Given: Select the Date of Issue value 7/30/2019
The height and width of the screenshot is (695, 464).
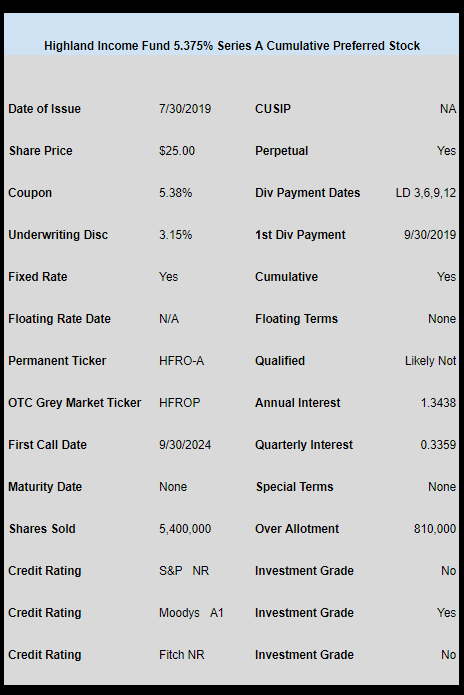Looking at the screenshot, I should (185, 109).
